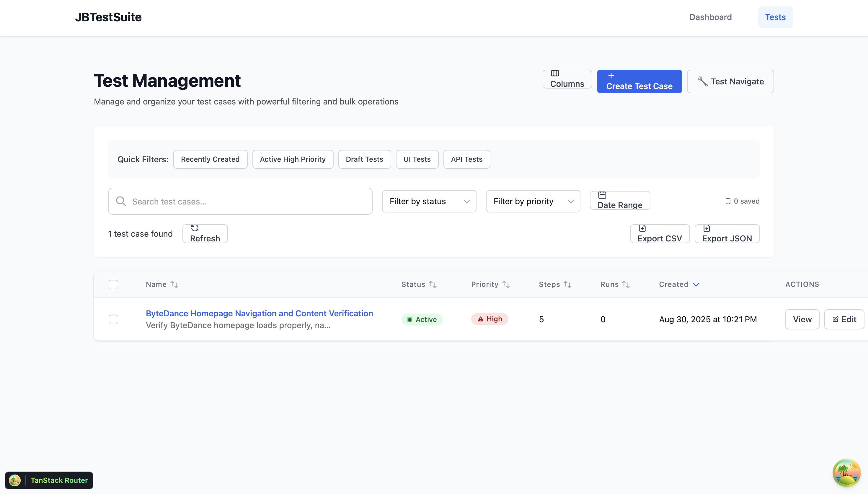Image resolution: width=868 pixels, height=494 pixels.
Task: Toggle the Active High Priority quick filter
Action: click(x=293, y=159)
